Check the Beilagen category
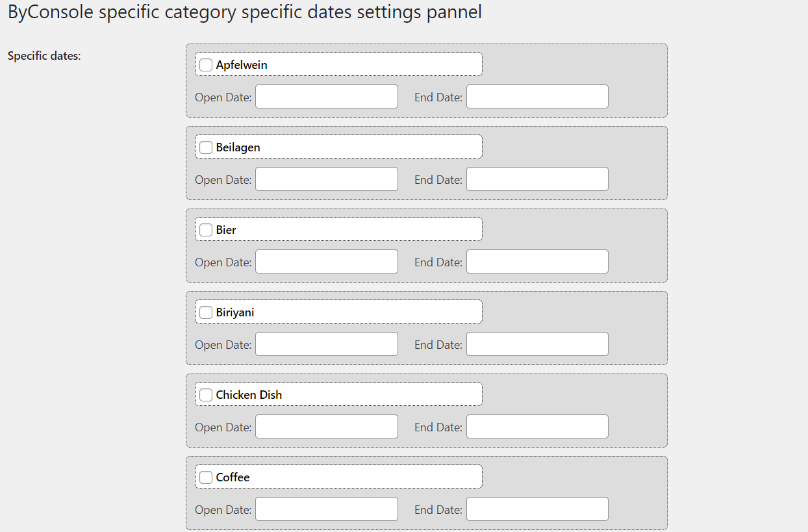The width and height of the screenshot is (808, 532). (205, 147)
